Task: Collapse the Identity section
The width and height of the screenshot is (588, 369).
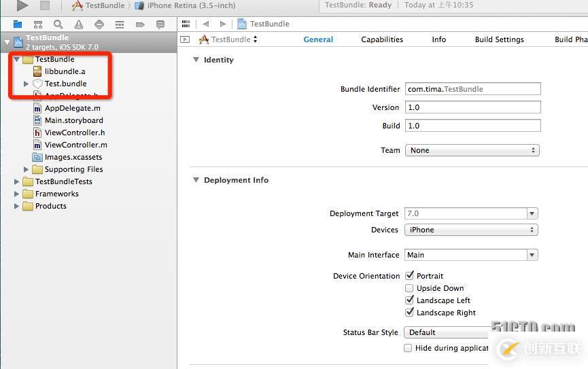Action: [196, 60]
